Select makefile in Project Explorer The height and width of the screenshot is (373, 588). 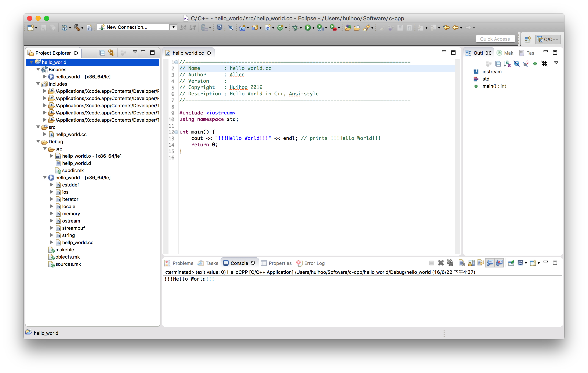(x=65, y=250)
